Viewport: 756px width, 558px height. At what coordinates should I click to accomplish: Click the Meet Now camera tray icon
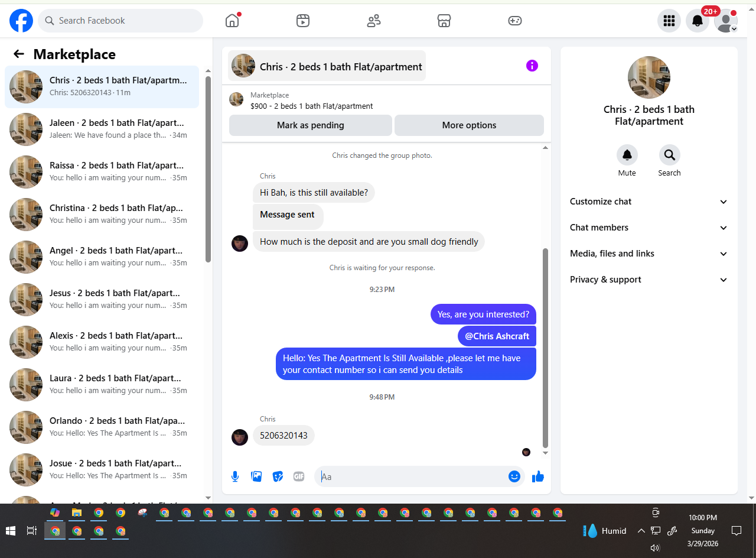coord(655,512)
